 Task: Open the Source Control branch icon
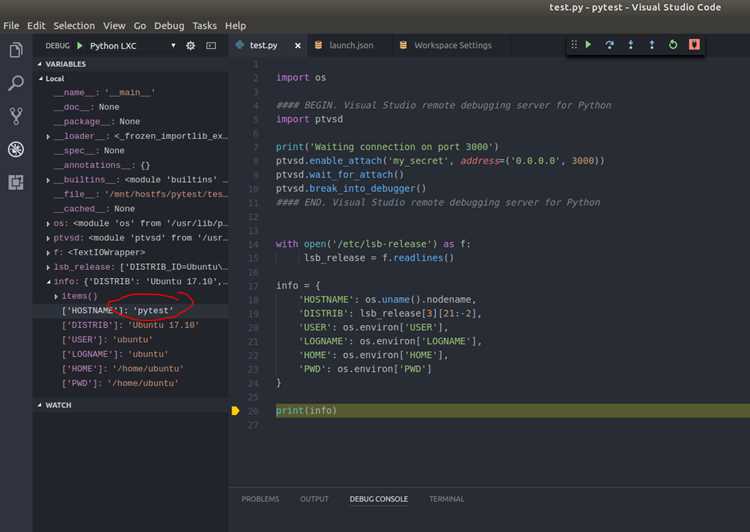(16, 116)
